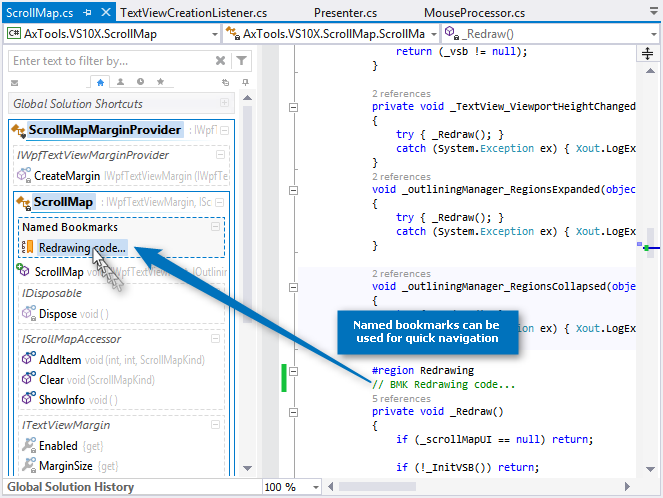This screenshot has width=663, height=498.
Task: Switch to the Home view tab icon
Action: pos(100,82)
